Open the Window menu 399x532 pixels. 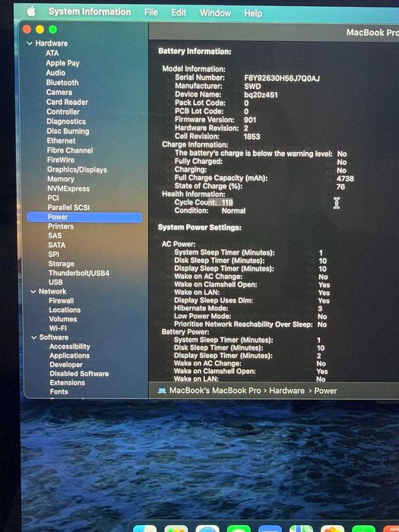[x=215, y=13]
